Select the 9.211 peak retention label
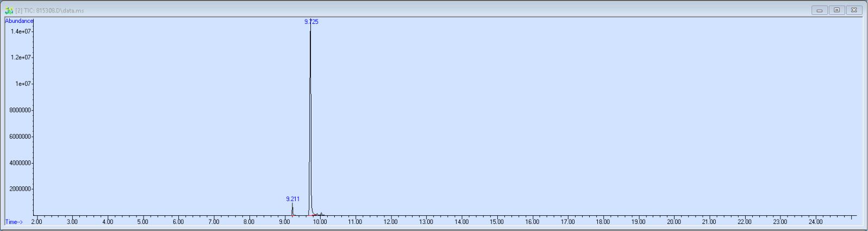 [x=292, y=199]
